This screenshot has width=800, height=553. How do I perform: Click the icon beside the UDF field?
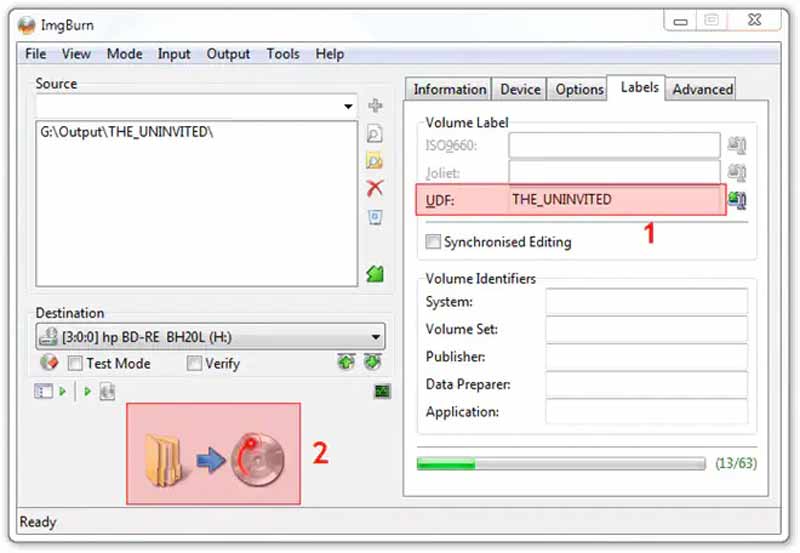pyautogui.click(x=738, y=200)
